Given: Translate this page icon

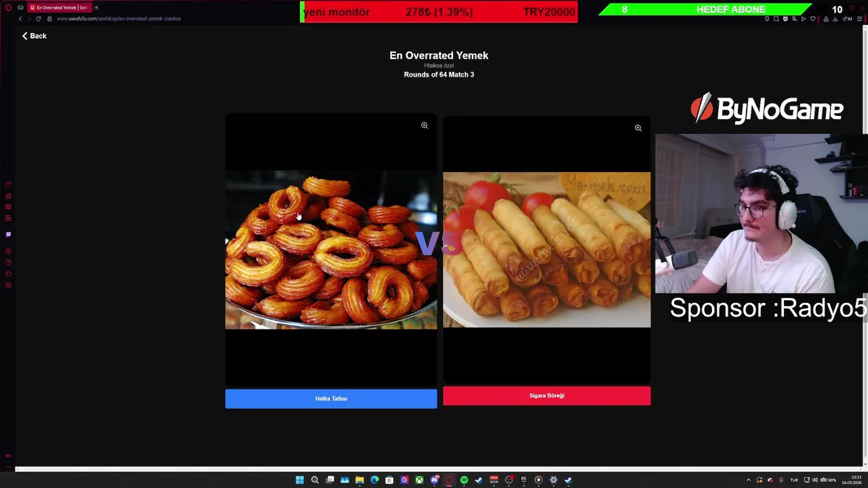Looking at the screenshot, I should click(794, 19).
